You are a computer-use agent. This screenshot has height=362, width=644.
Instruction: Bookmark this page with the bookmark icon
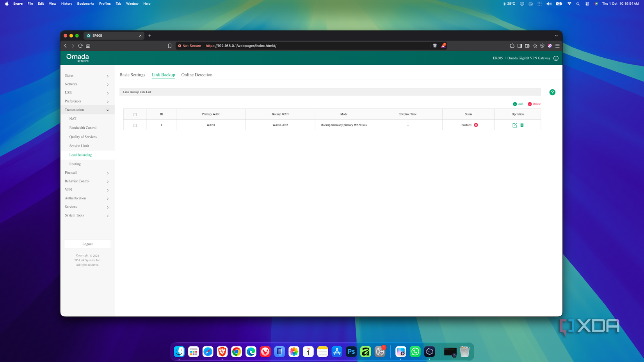coord(170,46)
